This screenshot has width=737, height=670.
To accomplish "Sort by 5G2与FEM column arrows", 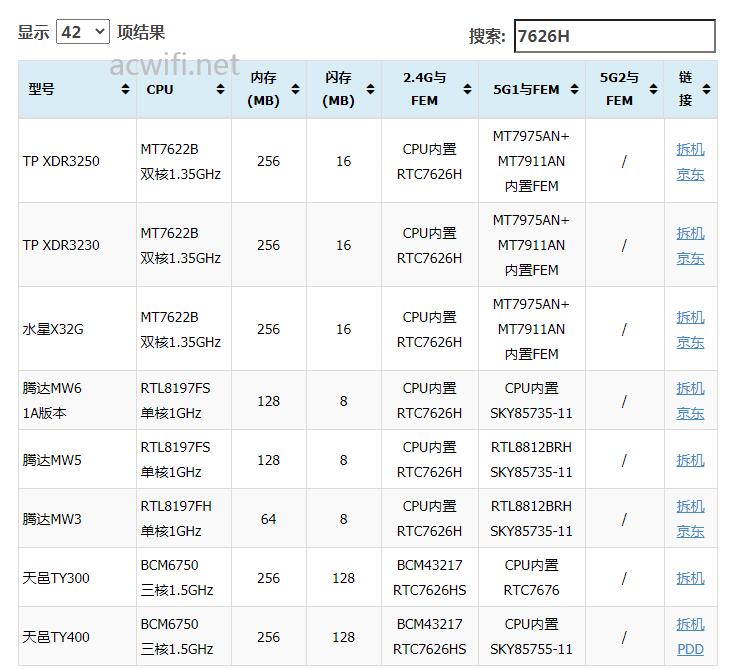I will coord(653,89).
